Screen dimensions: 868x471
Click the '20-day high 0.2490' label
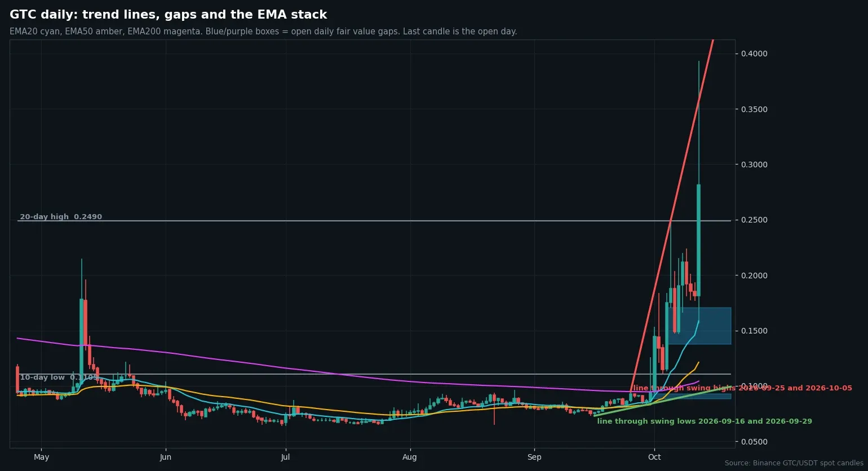click(x=61, y=217)
